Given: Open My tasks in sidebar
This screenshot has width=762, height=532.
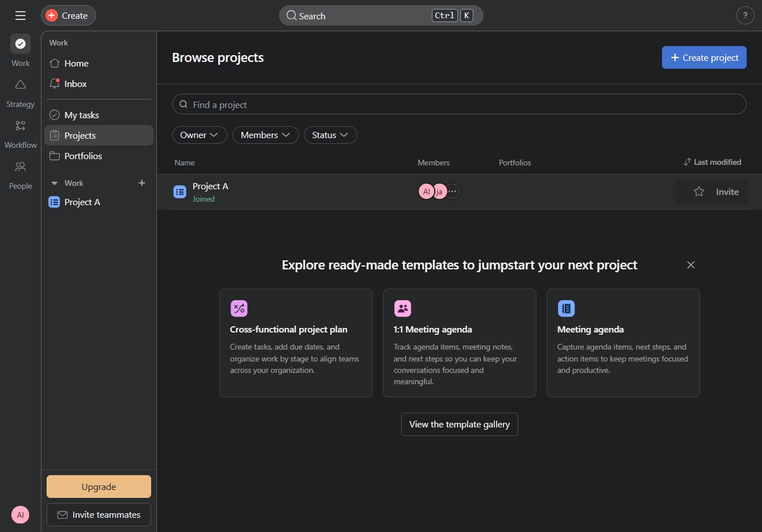Looking at the screenshot, I should (x=99, y=115).
